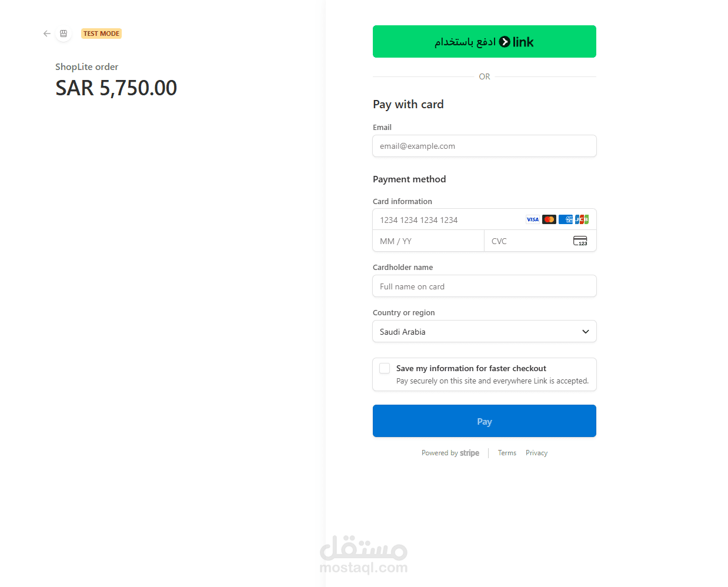The image size is (728, 587).
Task: Click the dropdown chevron beside Saudi Arabia
Action: (585, 332)
